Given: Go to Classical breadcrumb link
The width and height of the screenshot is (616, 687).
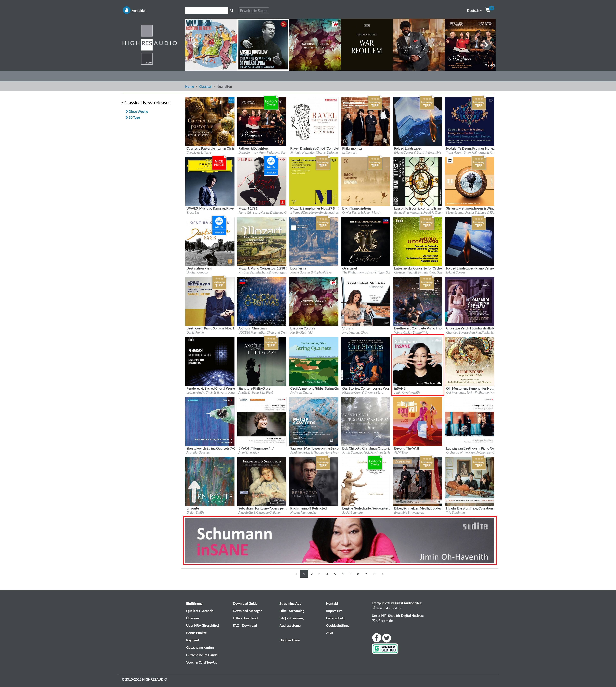Looking at the screenshot, I should tap(205, 87).
